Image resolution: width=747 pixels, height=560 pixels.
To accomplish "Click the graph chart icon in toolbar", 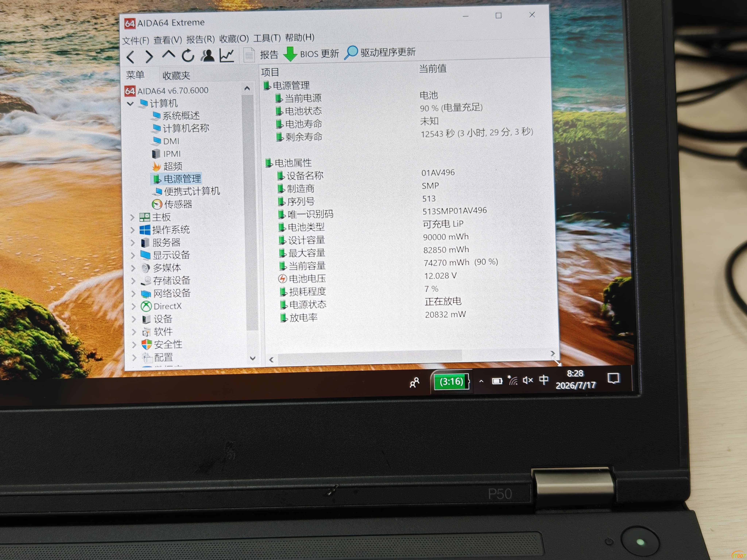I will (227, 55).
